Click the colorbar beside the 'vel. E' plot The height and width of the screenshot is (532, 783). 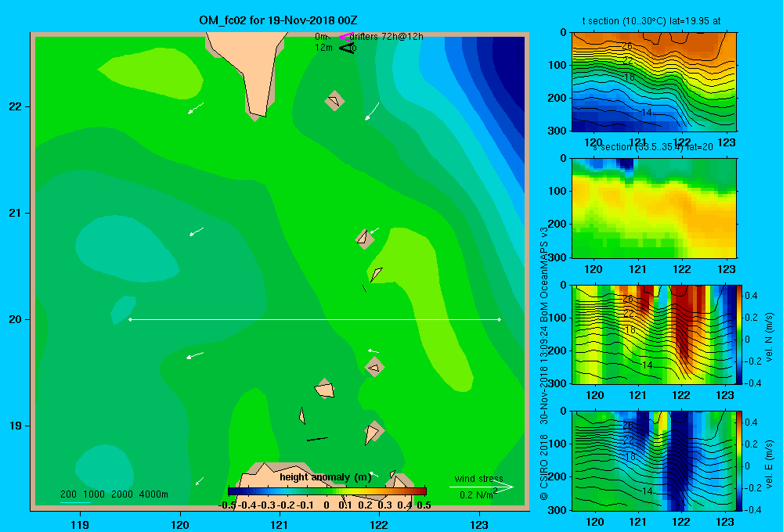point(740,461)
